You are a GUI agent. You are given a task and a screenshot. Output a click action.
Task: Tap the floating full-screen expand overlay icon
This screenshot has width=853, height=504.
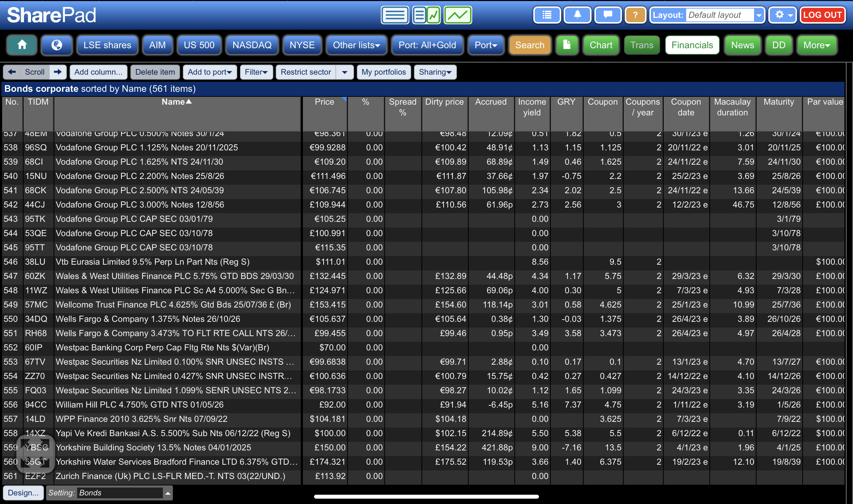pos(35,454)
